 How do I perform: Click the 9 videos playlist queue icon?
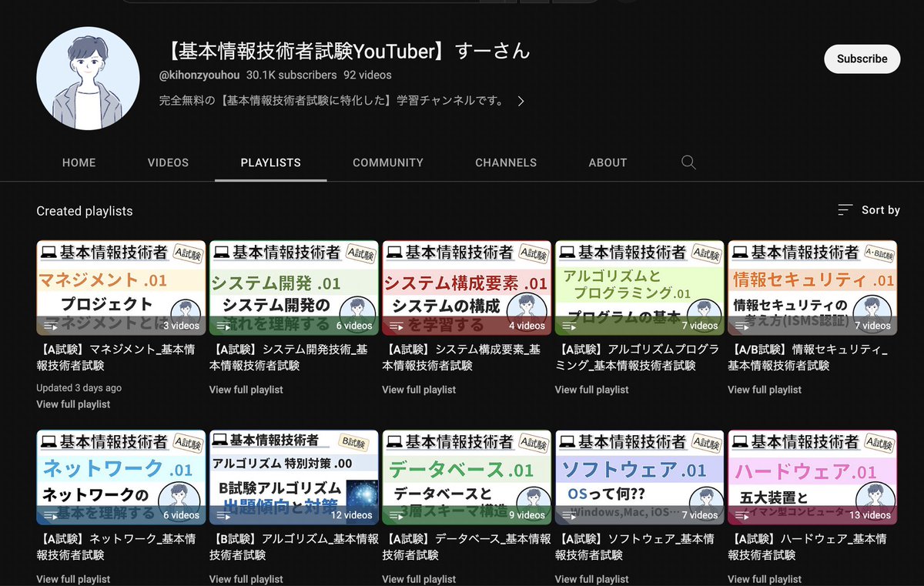(396, 515)
